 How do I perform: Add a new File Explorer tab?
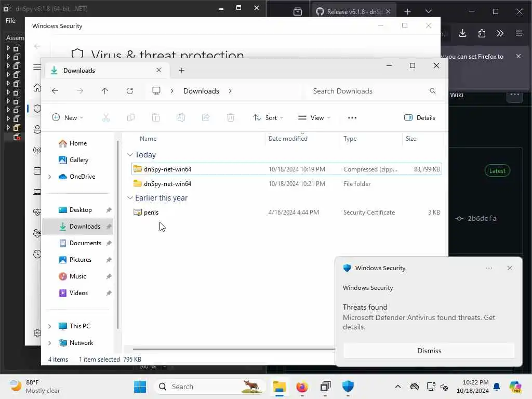click(181, 70)
